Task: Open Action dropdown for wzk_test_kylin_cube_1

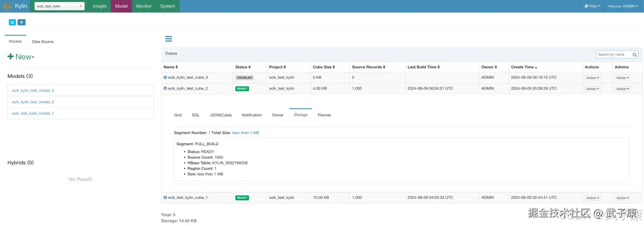Action: (x=592, y=198)
